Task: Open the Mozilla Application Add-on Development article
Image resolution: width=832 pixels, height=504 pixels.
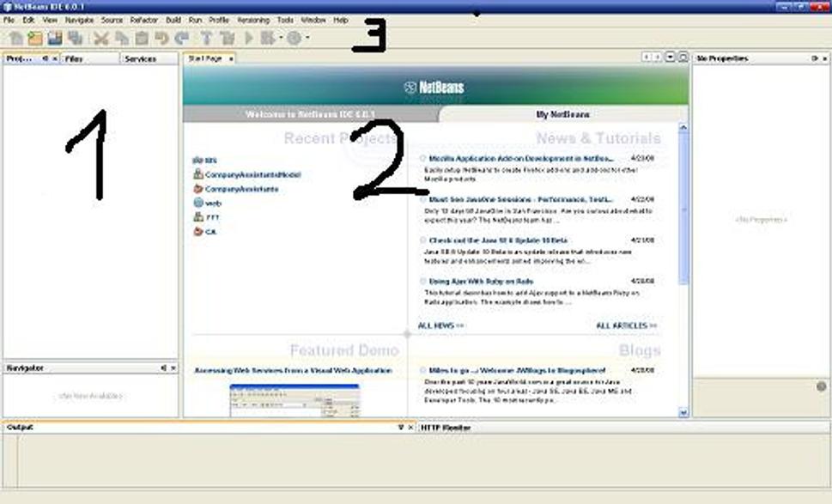Action: (x=520, y=159)
